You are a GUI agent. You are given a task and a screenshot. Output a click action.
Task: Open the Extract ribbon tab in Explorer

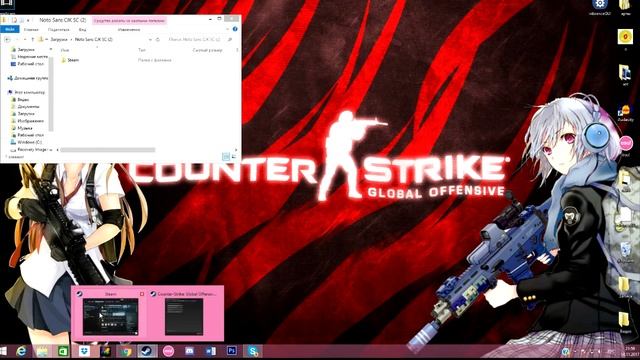pos(129,29)
